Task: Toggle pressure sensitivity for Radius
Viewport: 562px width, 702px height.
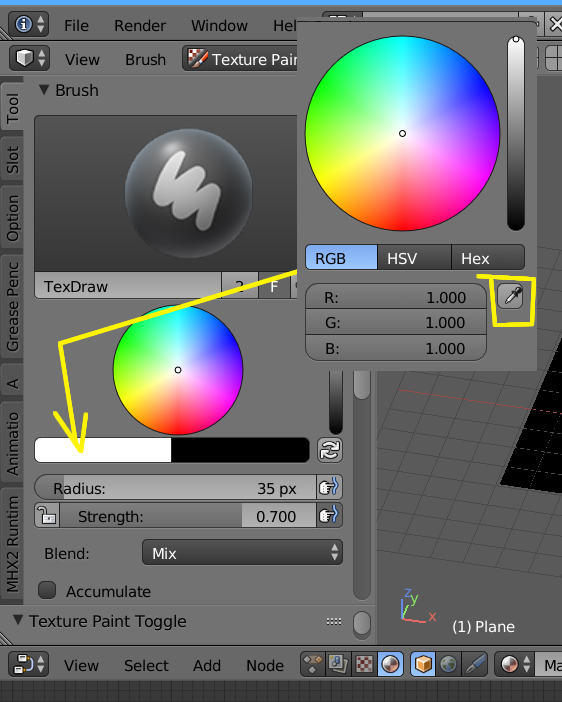Action: coord(330,488)
